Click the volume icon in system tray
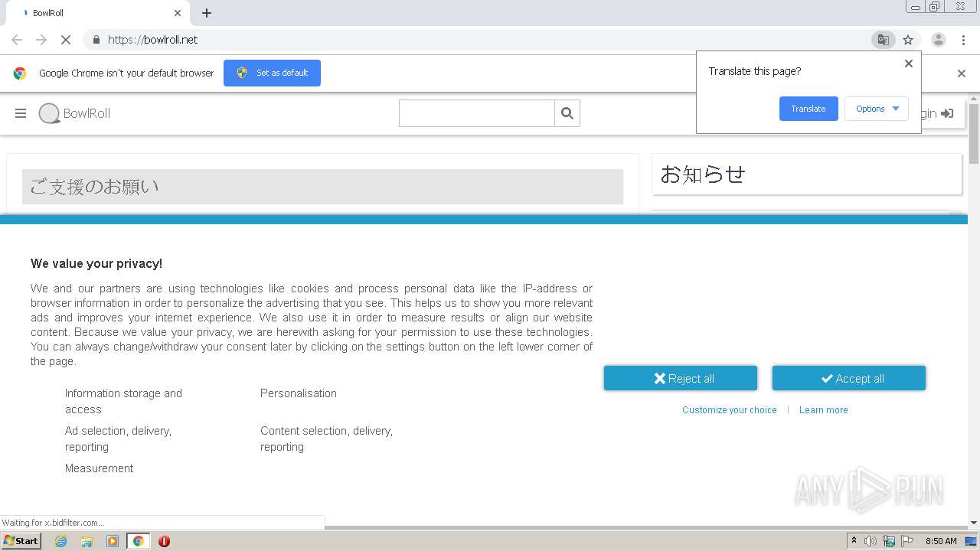Image resolution: width=980 pixels, height=551 pixels. [871, 541]
